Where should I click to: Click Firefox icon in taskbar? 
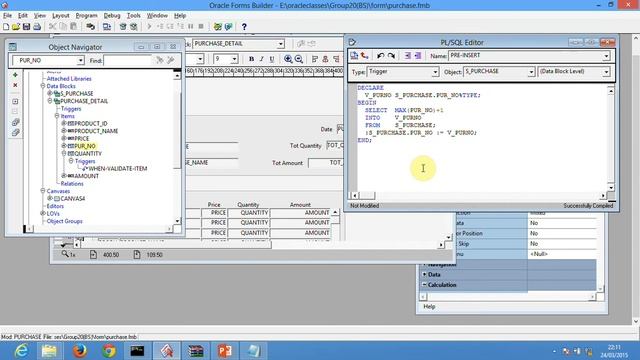79,351
